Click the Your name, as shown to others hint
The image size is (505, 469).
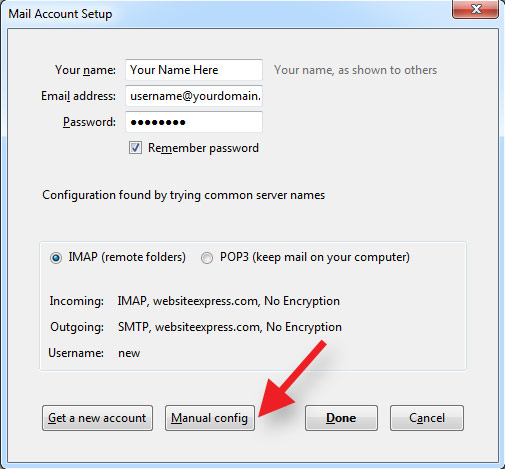(x=355, y=70)
